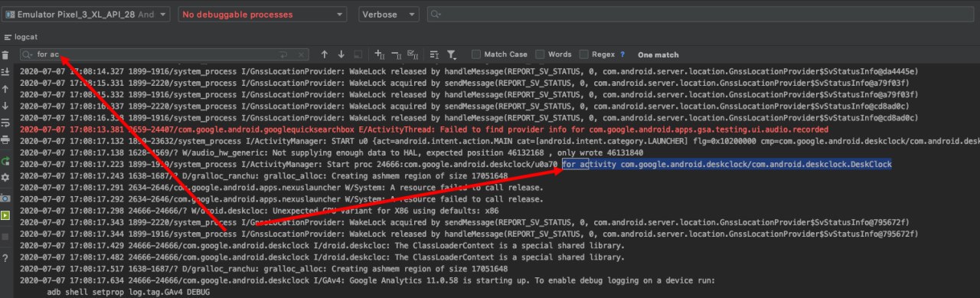
Task: Unselect occurrence icon in search bar
Action: (x=396, y=54)
